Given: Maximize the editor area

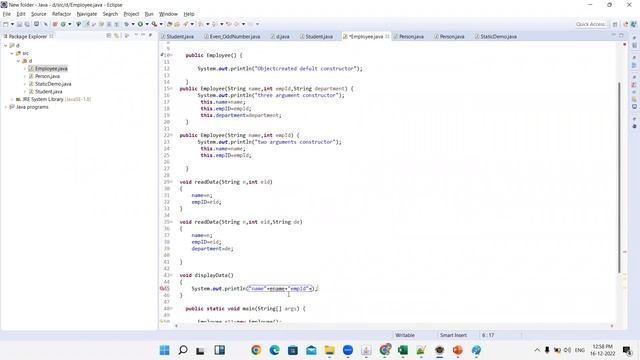Looking at the screenshot, I should [x=621, y=36].
